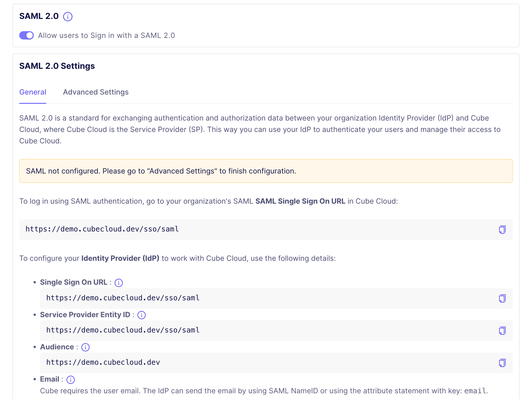Open info tooltip for Audience

coord(85,347)
